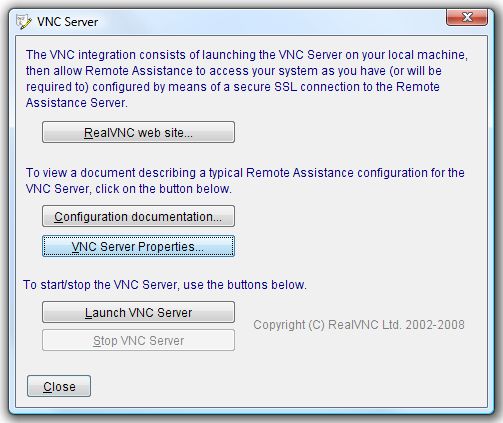Close the dialog with the red X
This screenshot has height=423, width=503.
tap(467, 17)
